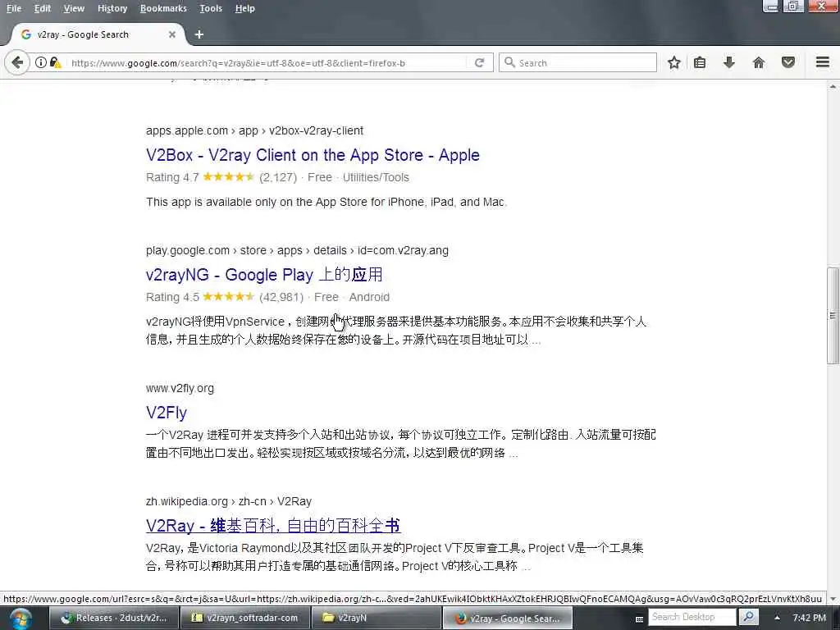Switch to Releases 2dust/v2r... taskbar window
This screenshot has height=630, width=840.
click(113, 618)
